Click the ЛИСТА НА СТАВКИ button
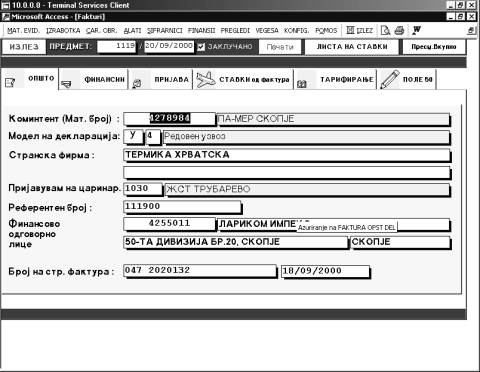 pos(352,47)
